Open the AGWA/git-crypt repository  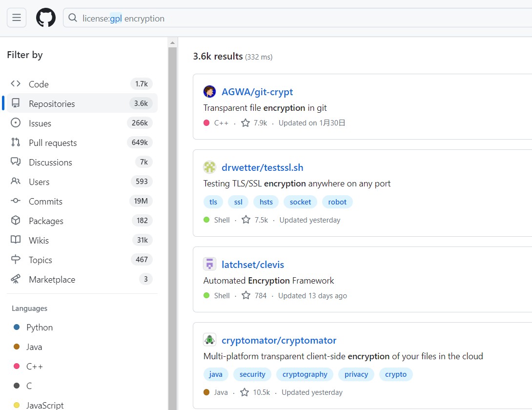257,92
